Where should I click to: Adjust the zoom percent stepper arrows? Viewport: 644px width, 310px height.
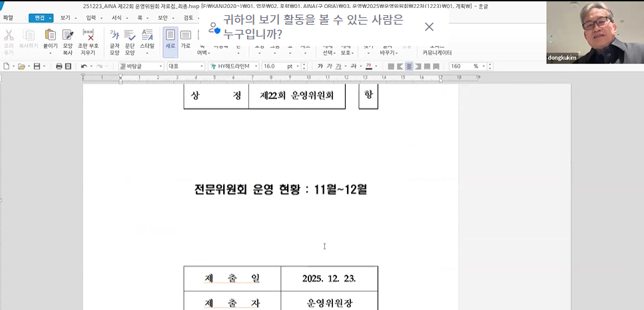point(490,66)
